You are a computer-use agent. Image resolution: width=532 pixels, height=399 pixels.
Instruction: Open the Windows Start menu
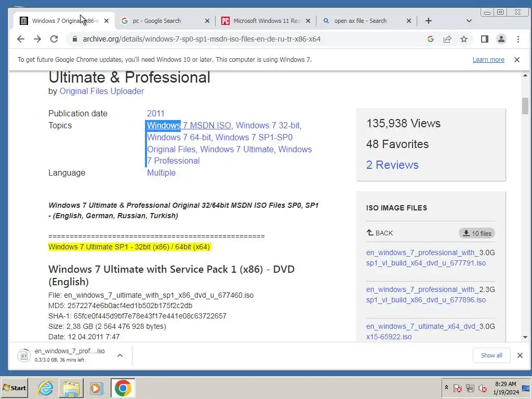pos(15,388)
